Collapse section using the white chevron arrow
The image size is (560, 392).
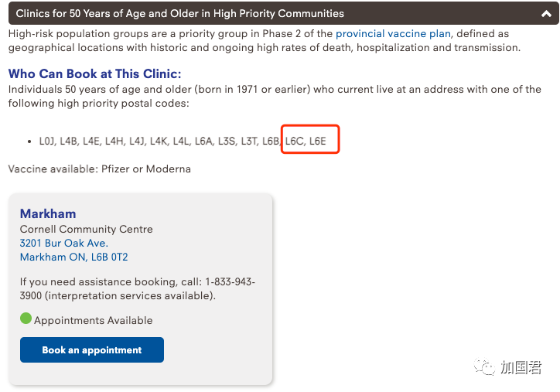click(x=546, y=14)
